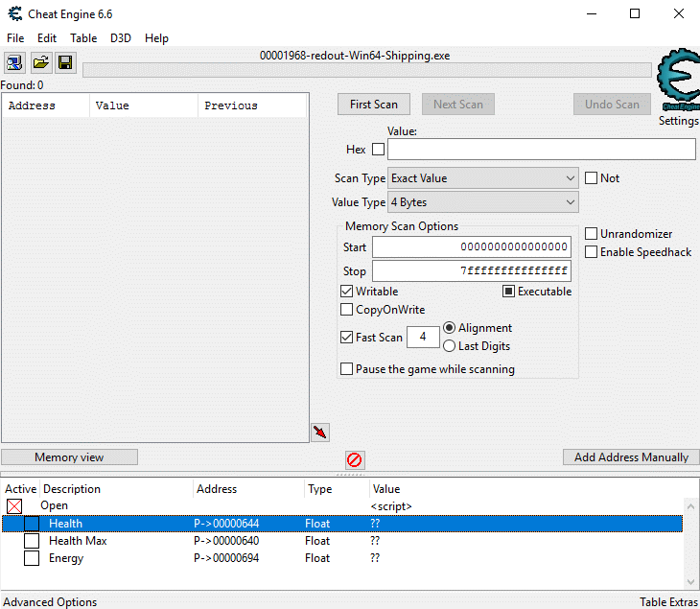Click the open process computer icon
Screen dimensions: 700x609
click(x=14, y=63)
